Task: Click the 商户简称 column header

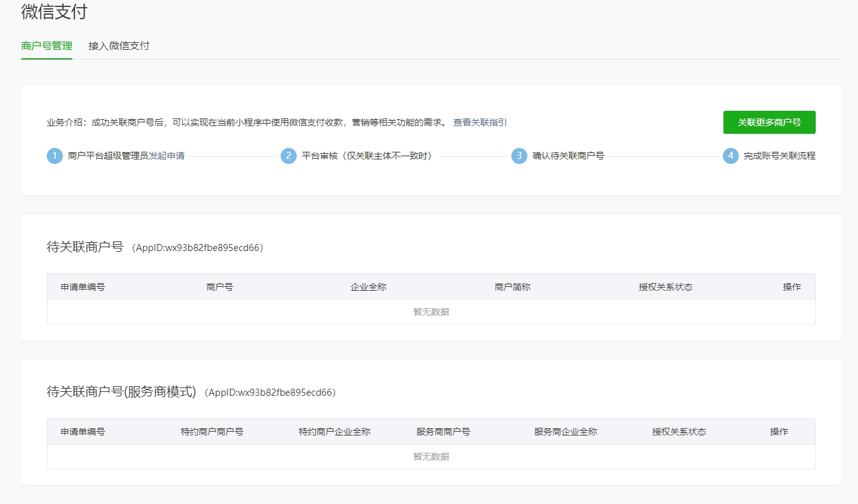Action: [513, 287]
